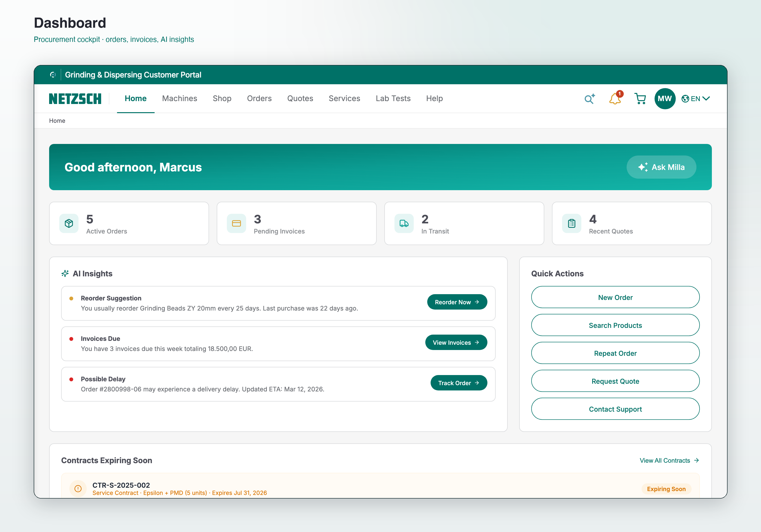Click the delivery delay ETA description
Image resolution: width=761 pixels, height=532 pixels.
[x=203, y=389]
